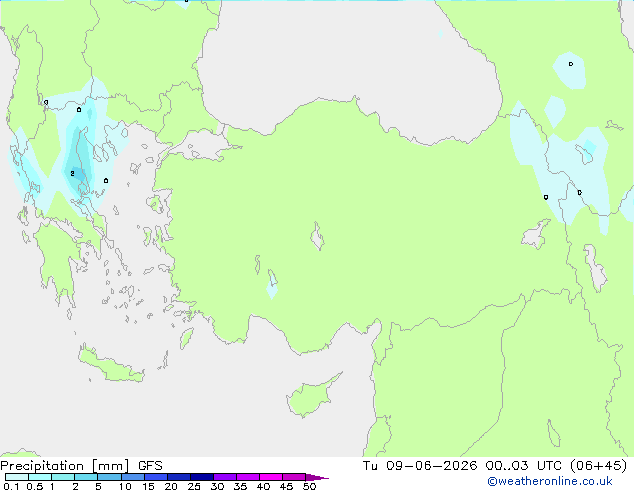The height and width of the screenshot is (490, 634).
Task: Click the legend value '25'
Action: click(194, 486)
